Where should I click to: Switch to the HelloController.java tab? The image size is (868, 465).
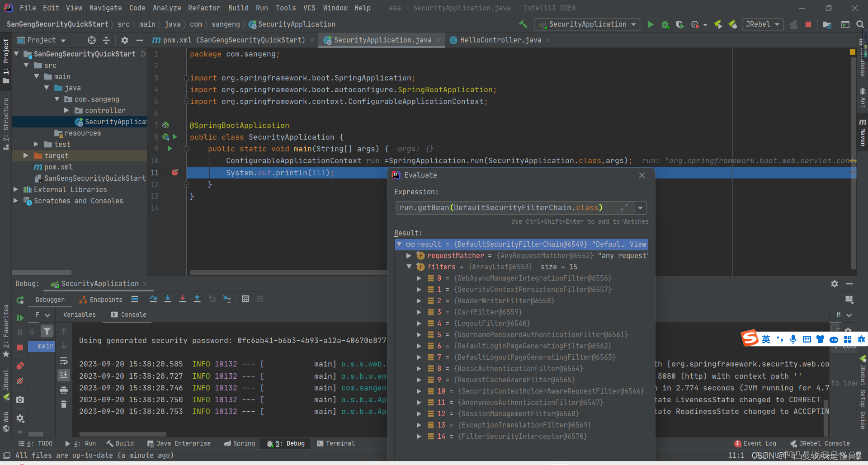click(x=500, y=40)
